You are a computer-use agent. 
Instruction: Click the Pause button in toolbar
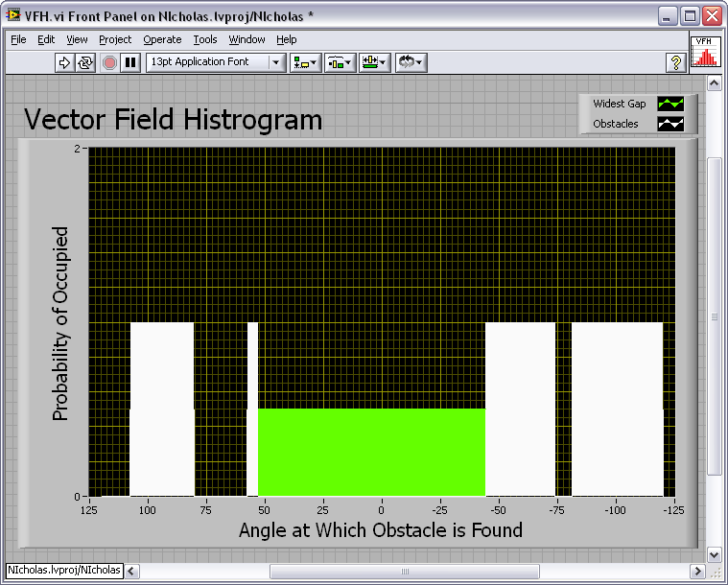(130, 62)
